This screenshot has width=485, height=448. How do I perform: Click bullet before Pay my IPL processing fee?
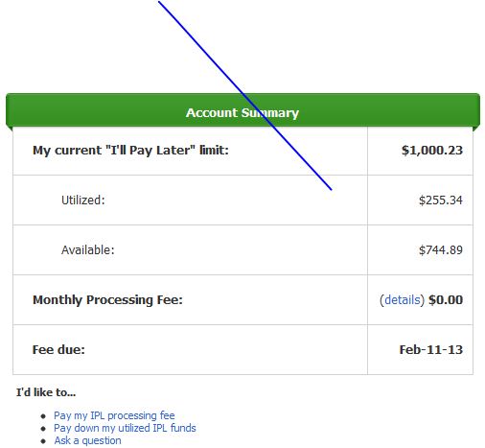coord(43,416)
